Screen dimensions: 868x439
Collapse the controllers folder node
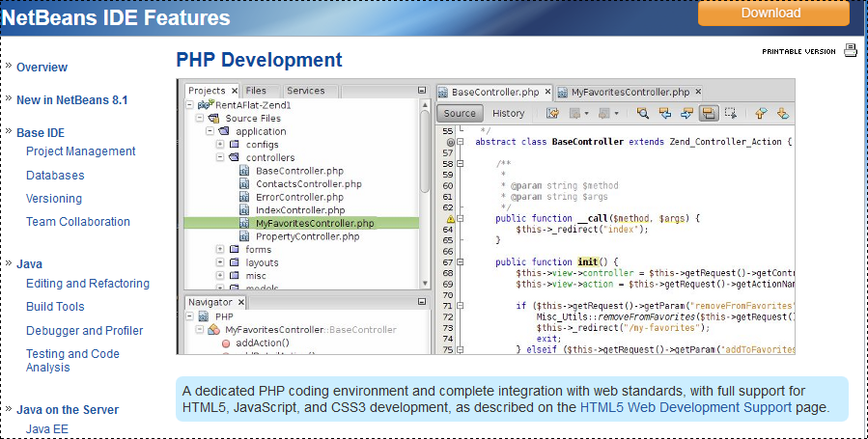(220, 158)
